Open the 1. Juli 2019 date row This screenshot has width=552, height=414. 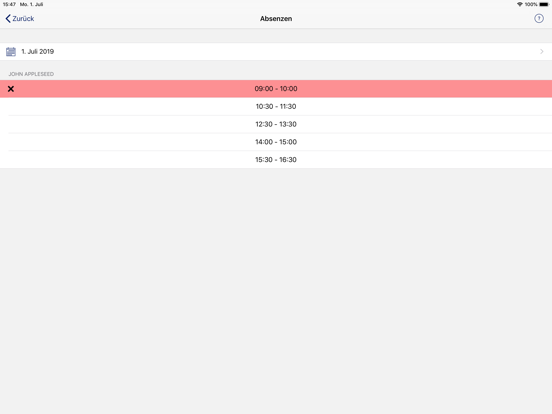click(x=276, y=52)
